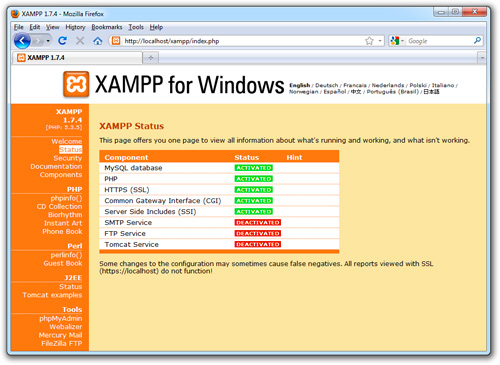Click the URL address field

click(x=243, y=41)
